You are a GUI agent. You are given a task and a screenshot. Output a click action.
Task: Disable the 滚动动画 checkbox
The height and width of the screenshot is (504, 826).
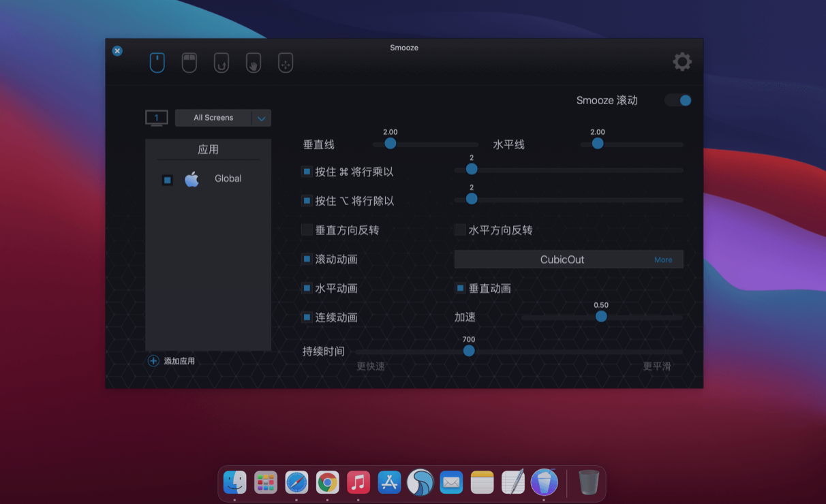point(307,259)
